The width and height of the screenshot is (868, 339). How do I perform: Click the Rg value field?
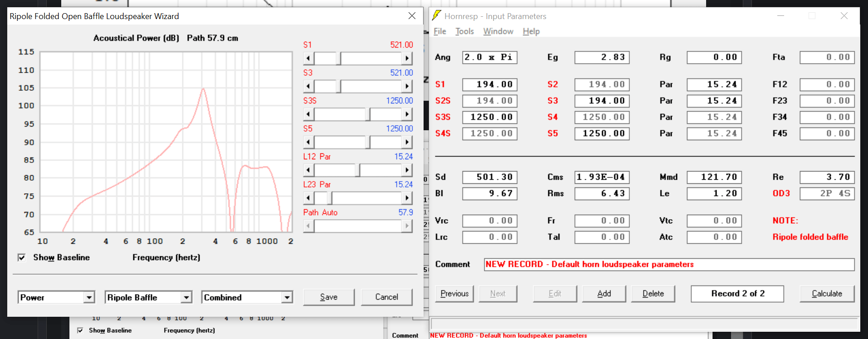coord(714,57)
